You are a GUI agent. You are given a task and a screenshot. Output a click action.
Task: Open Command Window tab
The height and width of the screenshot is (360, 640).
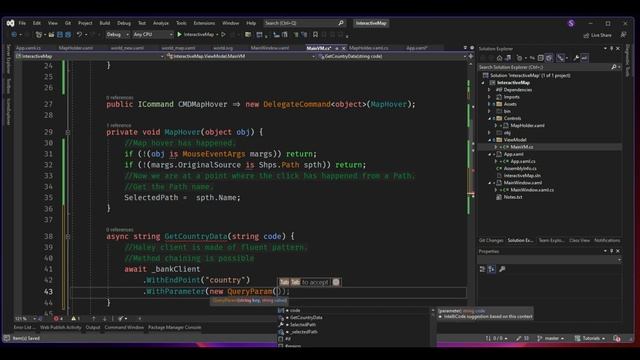point(124,327)
